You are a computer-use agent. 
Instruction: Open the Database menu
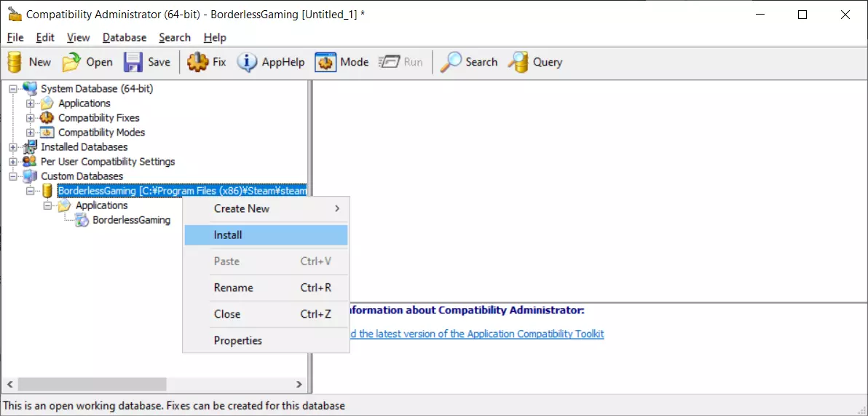(125, 38)
